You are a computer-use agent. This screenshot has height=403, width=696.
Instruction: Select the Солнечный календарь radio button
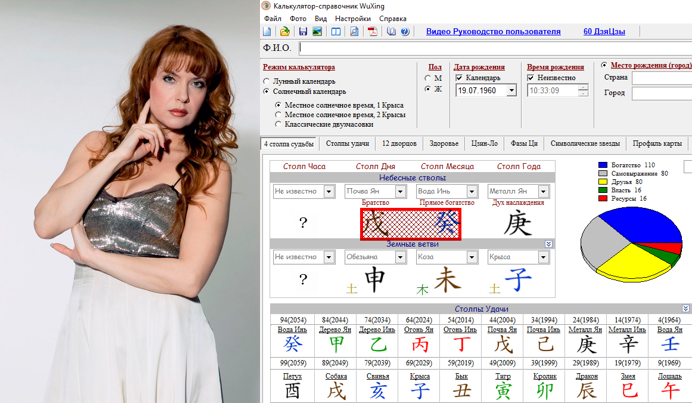point(266,91)
